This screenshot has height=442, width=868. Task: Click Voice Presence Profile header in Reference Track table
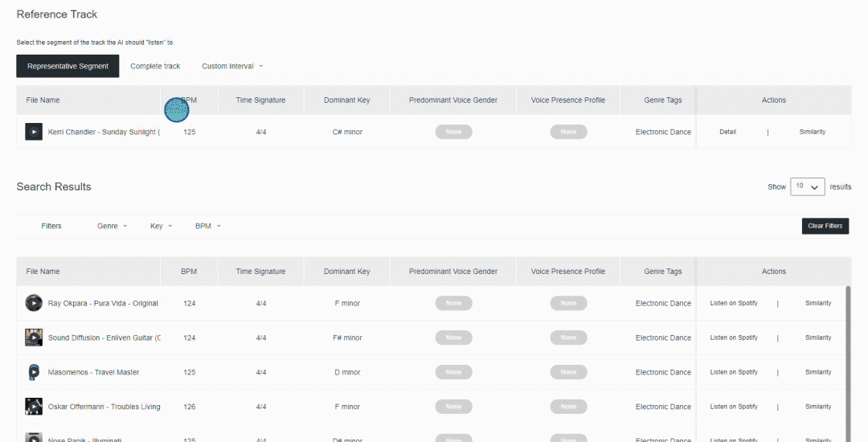[x=568, y=100]
